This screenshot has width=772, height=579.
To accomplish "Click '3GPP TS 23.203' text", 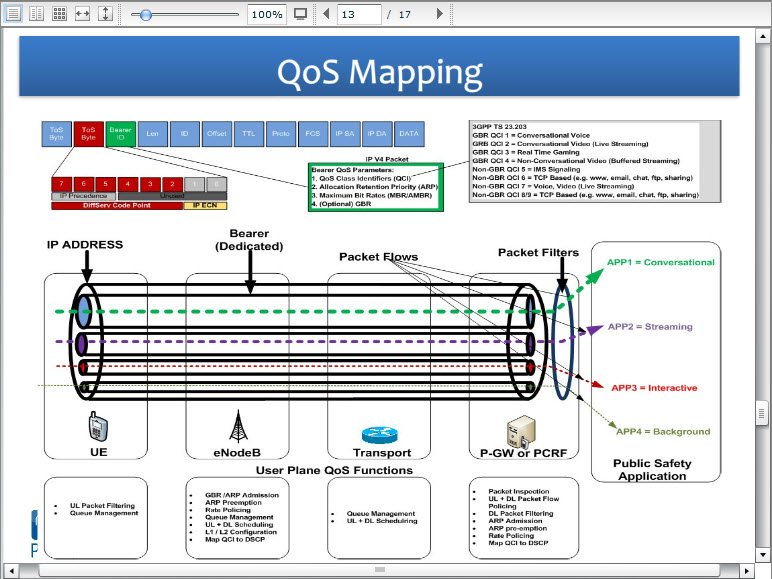I will (499, 127).
